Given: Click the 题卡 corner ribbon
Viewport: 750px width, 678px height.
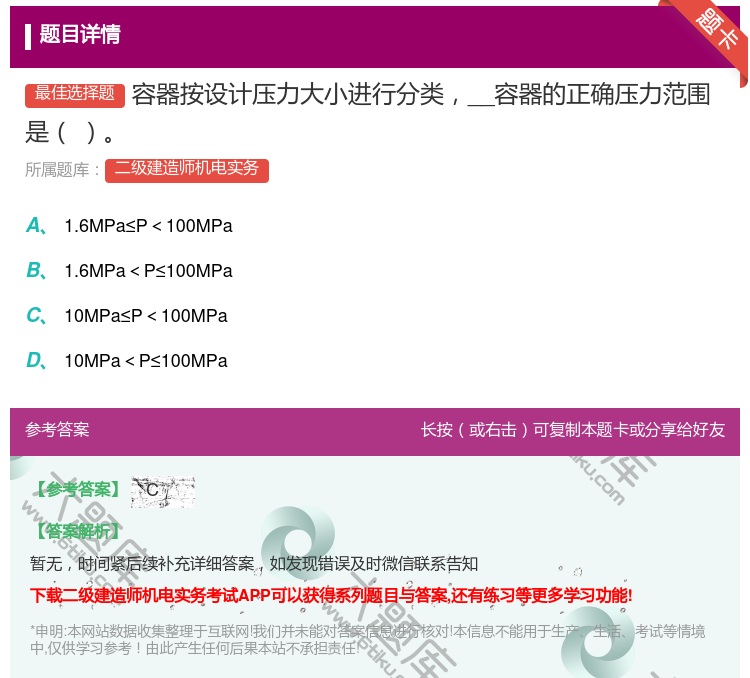Looking at the screenshot, I should [x=715, y=33].
